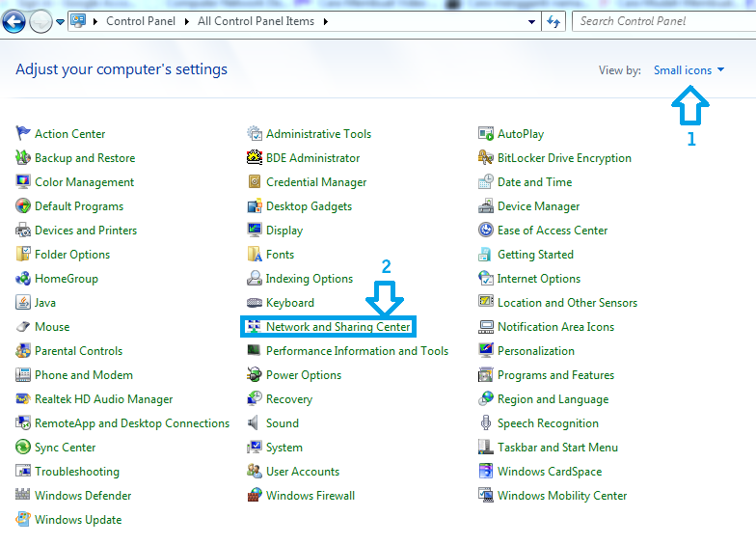Click the Devices and Printers icon
Screen dimensions: 756x544
[x=23, y=230]
